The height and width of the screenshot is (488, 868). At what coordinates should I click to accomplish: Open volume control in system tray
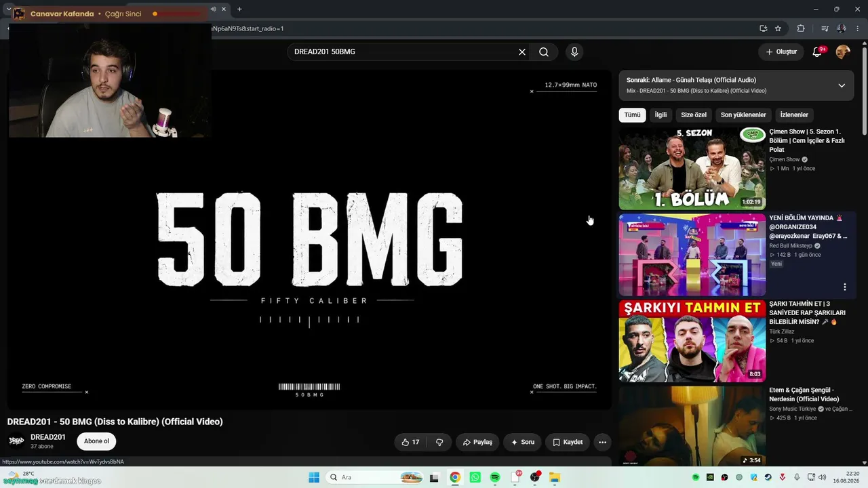pos(822,477)
